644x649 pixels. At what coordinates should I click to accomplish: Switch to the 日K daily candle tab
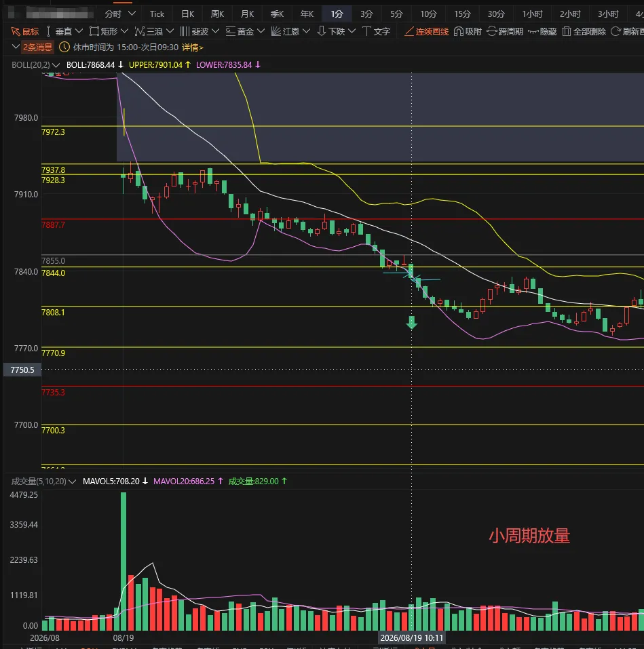pos(187,14)
